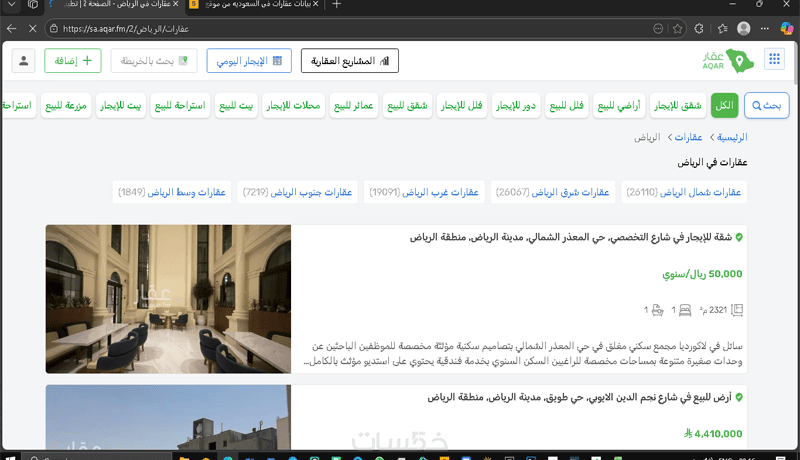800x460 pixels.
Task: Click the apartment listing description text
Action: 523,353
